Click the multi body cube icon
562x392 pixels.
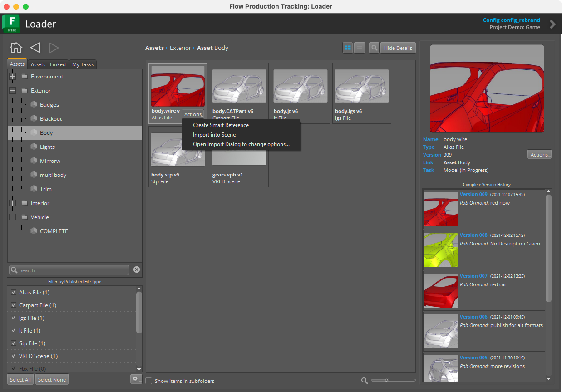34,175
